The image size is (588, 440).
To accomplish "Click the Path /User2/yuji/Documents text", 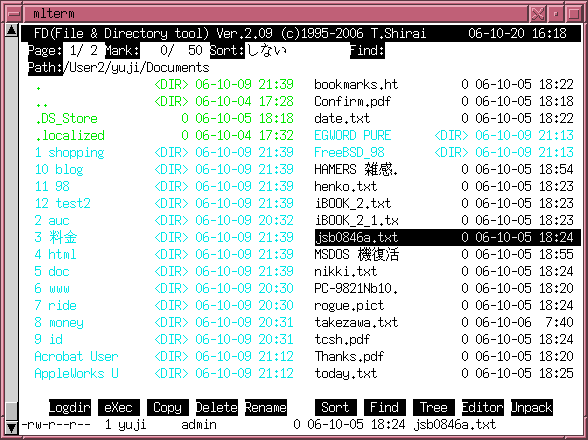I will [x=136, y=68].
